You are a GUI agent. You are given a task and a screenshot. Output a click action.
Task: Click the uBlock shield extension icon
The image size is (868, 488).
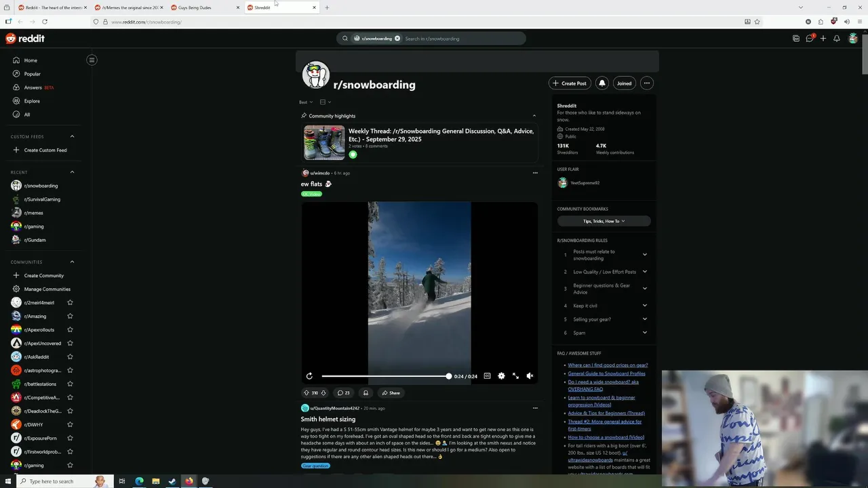pos(833,22)
